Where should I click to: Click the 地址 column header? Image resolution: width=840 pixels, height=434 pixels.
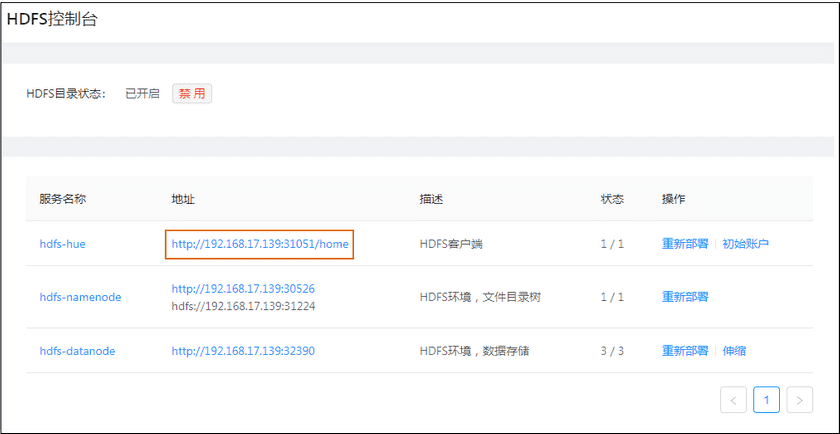tap(183, 199)
